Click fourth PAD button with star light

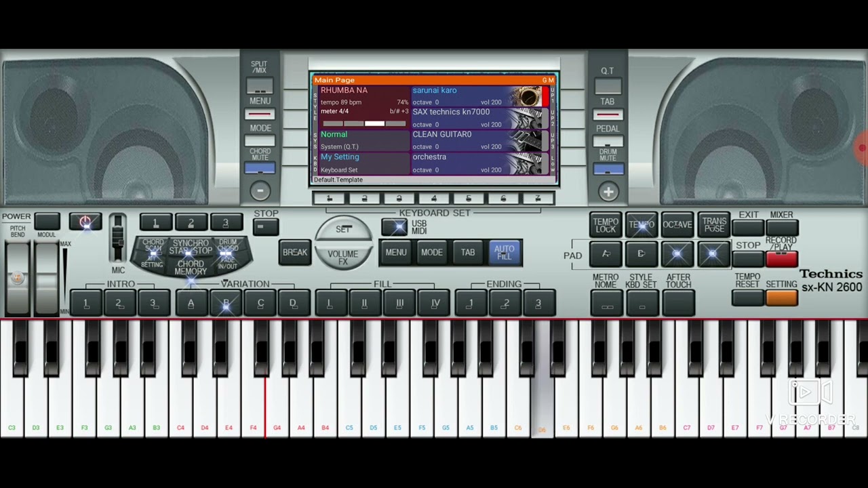click(x=712, y=253)
